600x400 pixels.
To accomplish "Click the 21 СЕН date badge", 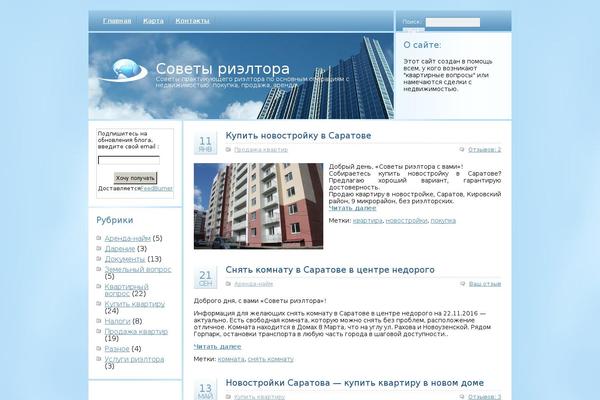I will click(x=205, y=278).
